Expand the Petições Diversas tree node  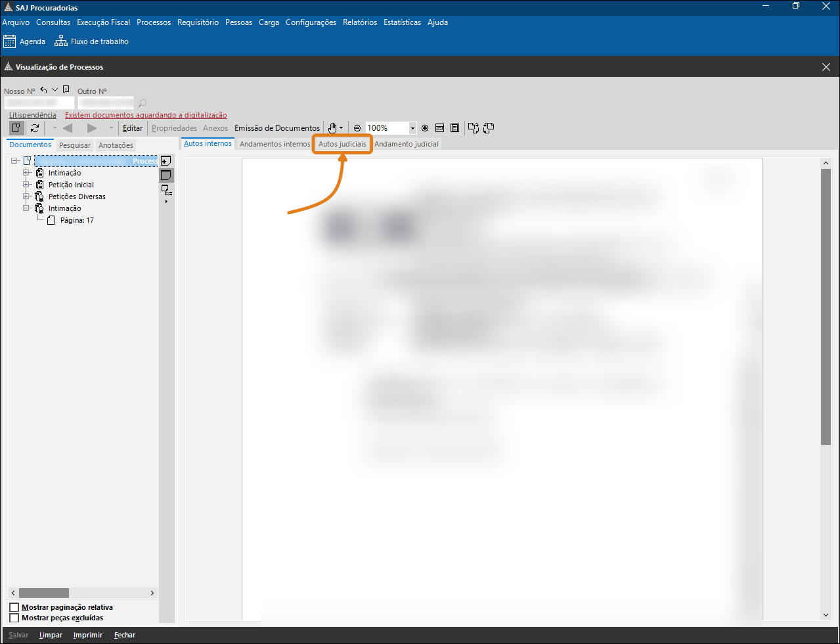(x=27, y=196)
